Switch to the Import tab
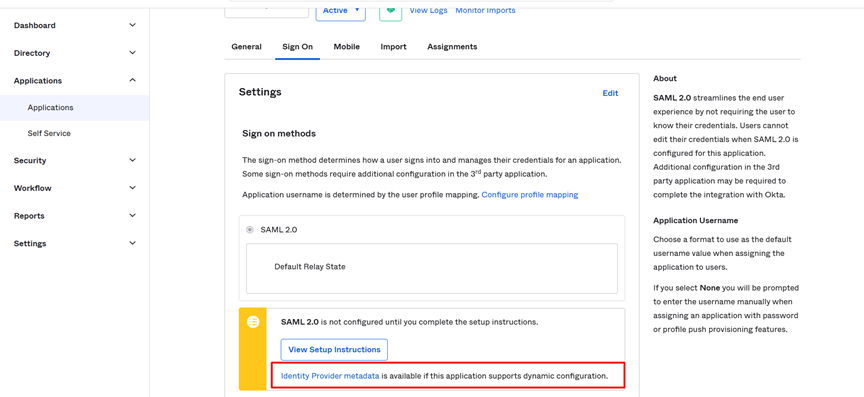864x397 pixels. (x=393, y=47)
